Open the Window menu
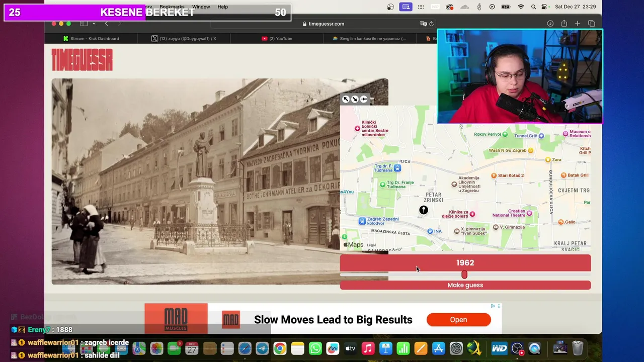 [x=201, y=7]
